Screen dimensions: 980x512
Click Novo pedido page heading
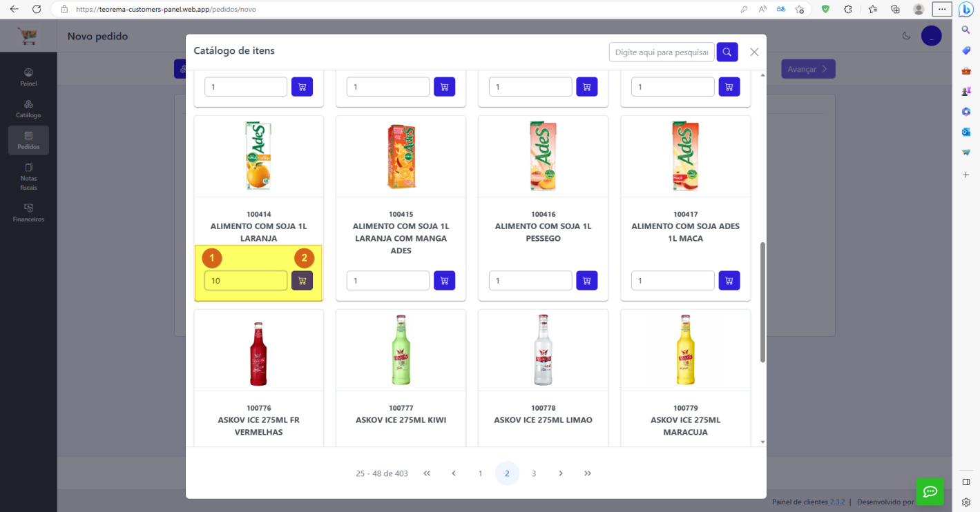click(97, 37)
